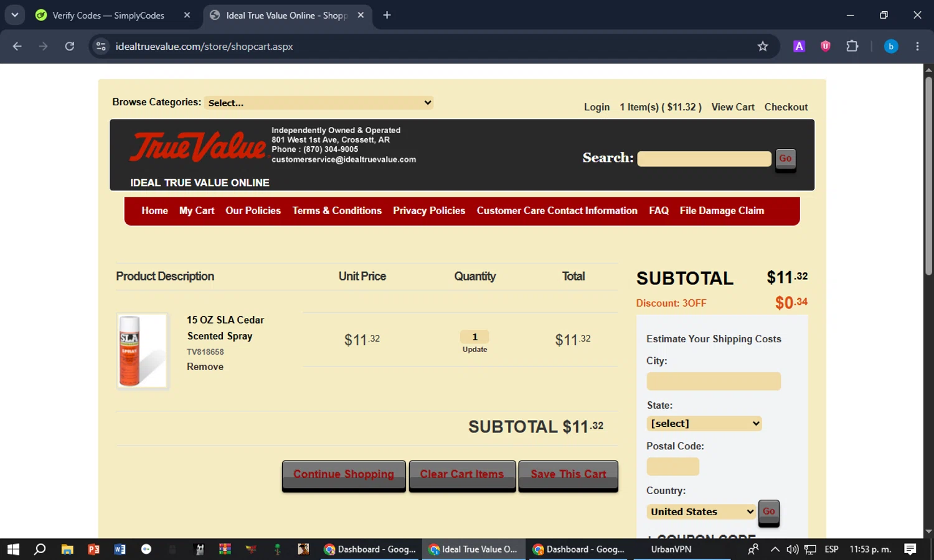Screen dimensions: 934x560
Task: Open the purple A extension
Action: pos(800,46)
